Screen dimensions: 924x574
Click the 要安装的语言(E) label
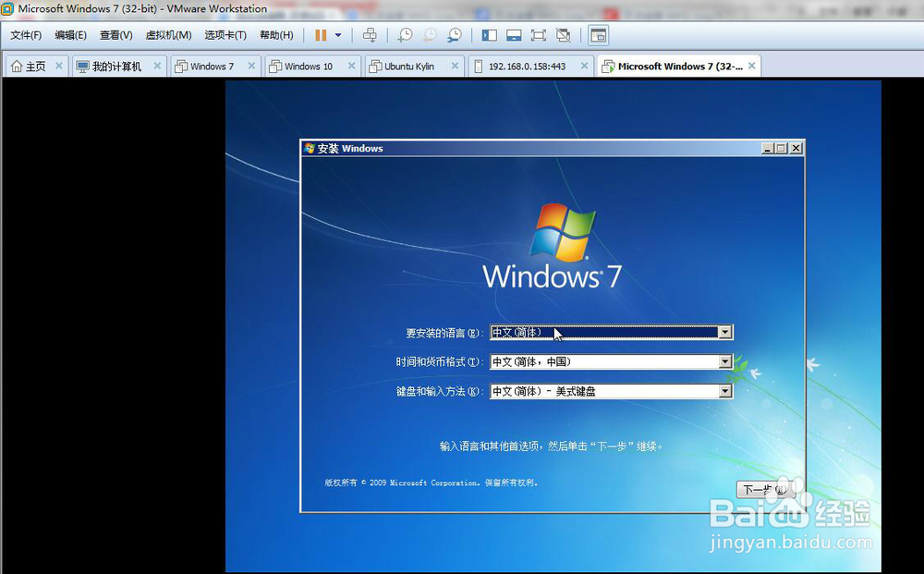click(x=445, y=333)
